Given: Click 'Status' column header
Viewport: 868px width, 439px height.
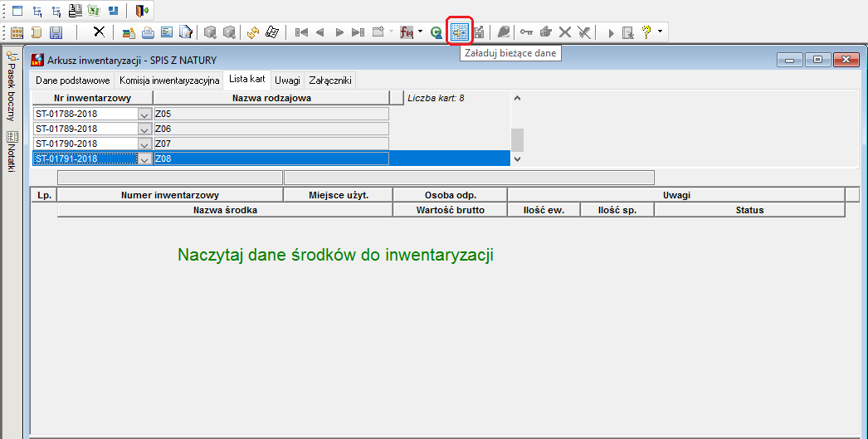Looking at the screenshot, I should pyautogui.click(x=749, y=210).
